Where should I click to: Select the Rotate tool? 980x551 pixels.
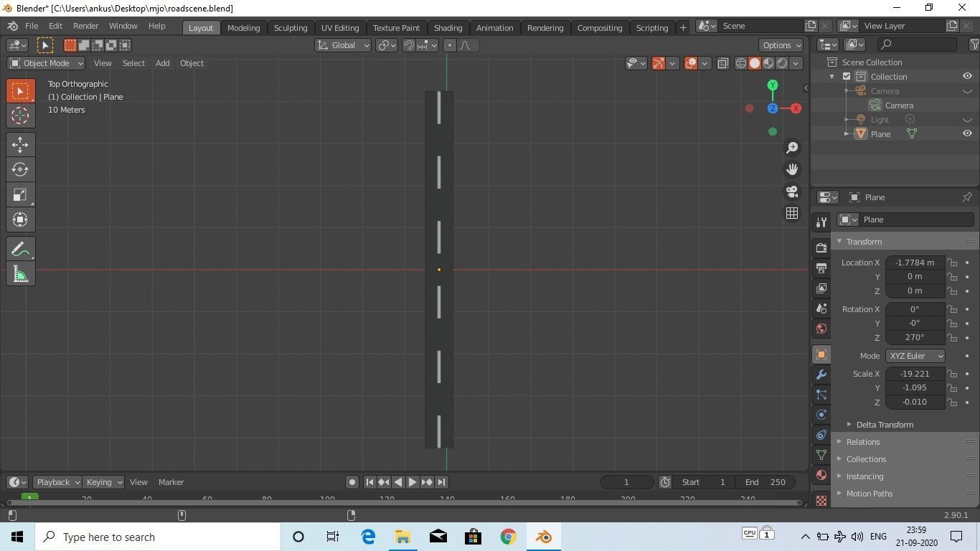(x=19, y=169)
